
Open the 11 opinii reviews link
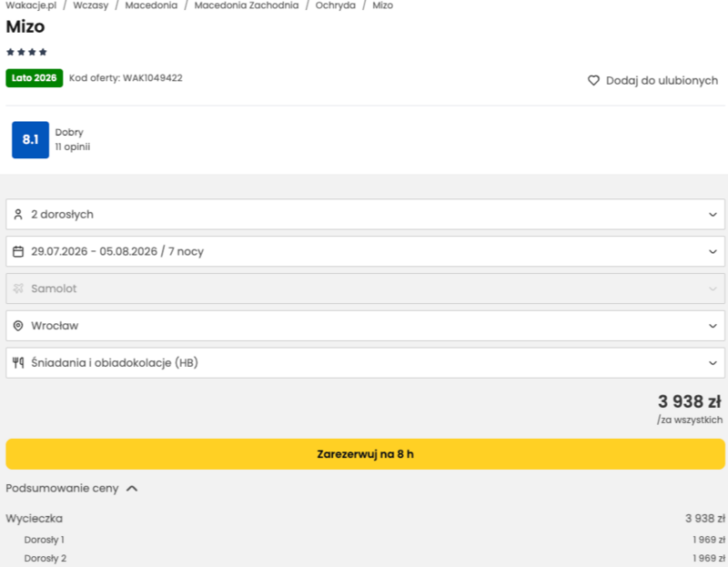[73, 147]
